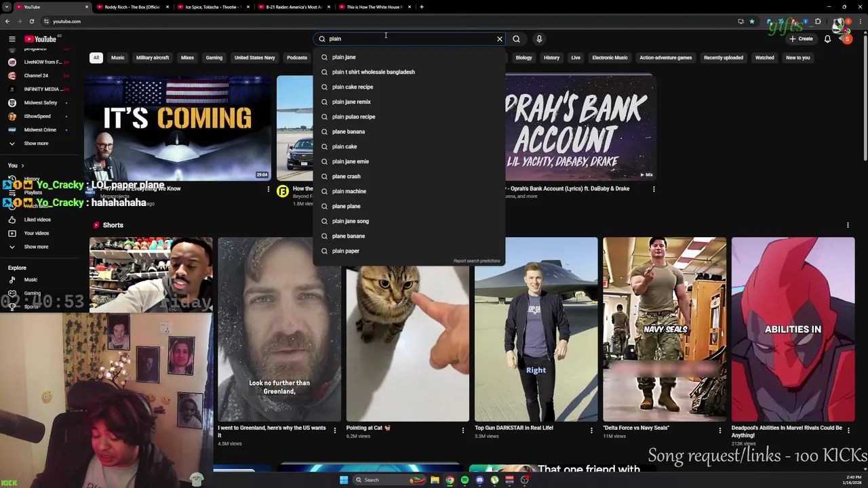The height and width of the screenshot is (488, 868).
Task: Open Spotify from the taskbar
Action: [465, 480]
